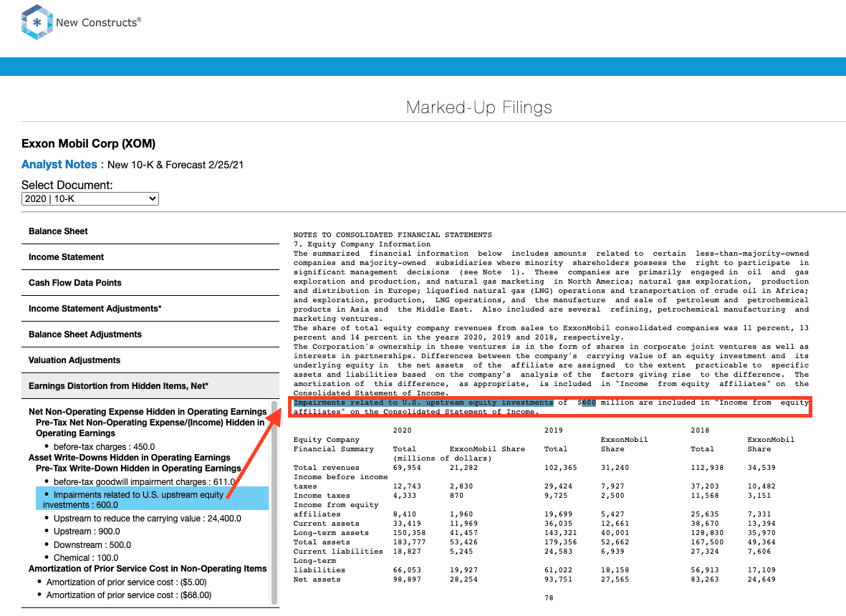Click the New Constructs hexagon logo icon

click(37, 22)
